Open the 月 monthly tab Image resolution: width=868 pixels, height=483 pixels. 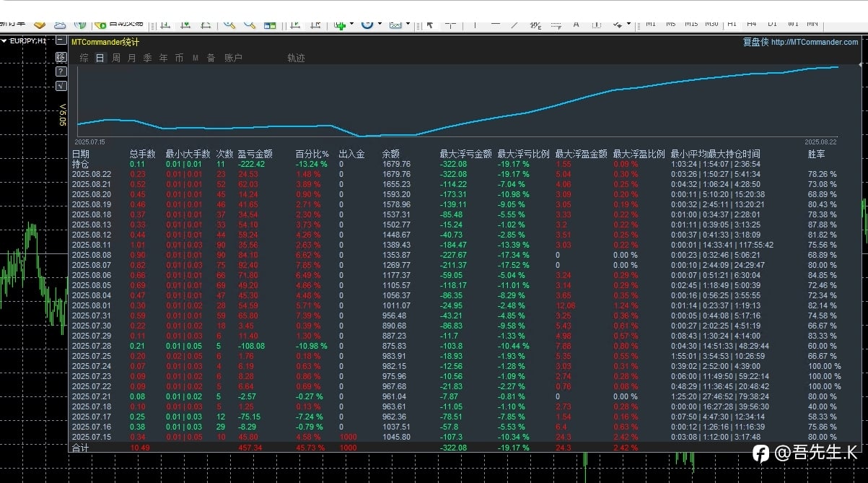131,58
